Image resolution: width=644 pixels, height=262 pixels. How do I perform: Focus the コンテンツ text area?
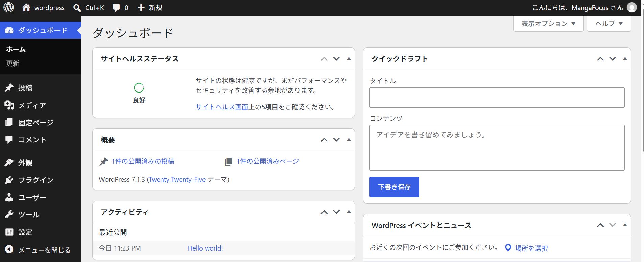click(497, 148)
